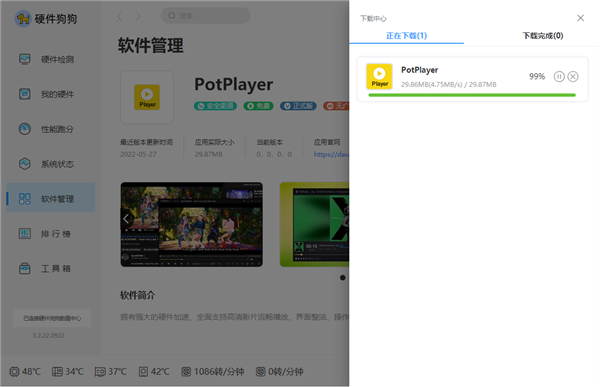Click the PotPlayer app icon on detail page

click(147, 97)
